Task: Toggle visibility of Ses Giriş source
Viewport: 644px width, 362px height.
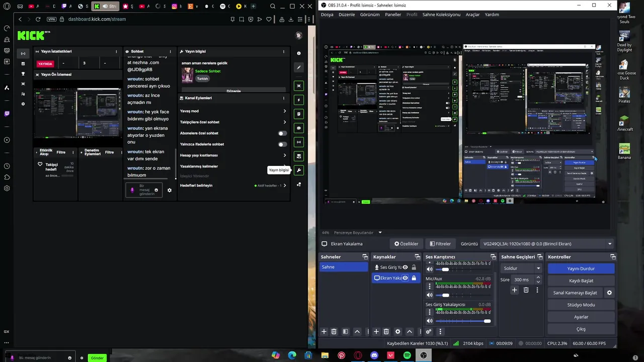Action: point(405,267)
